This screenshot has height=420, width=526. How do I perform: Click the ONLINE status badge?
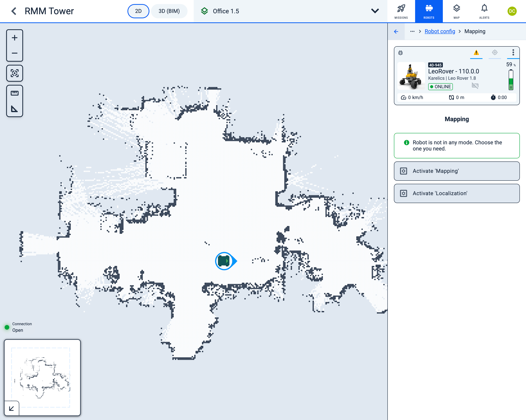[x=440, y=87]
